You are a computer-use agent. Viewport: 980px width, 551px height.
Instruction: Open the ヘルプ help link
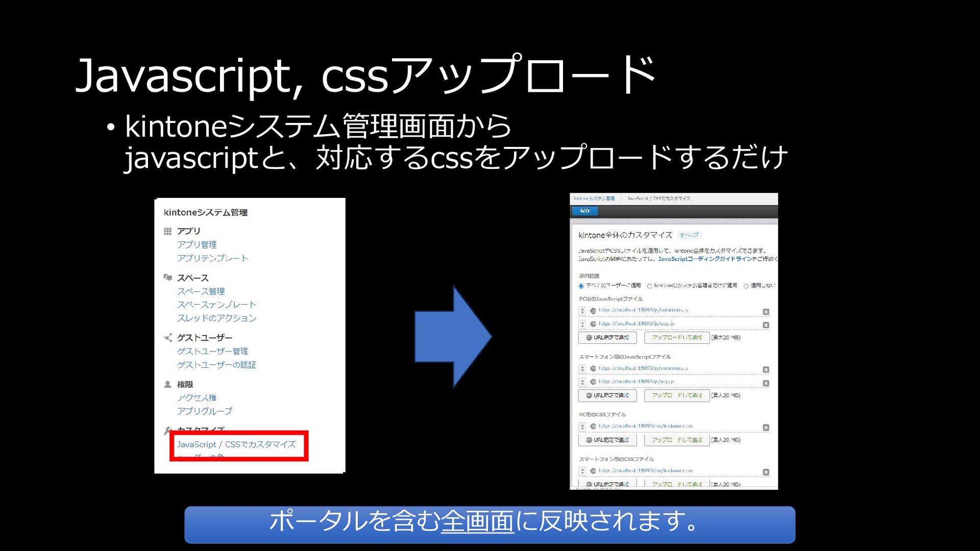point(690,235)
